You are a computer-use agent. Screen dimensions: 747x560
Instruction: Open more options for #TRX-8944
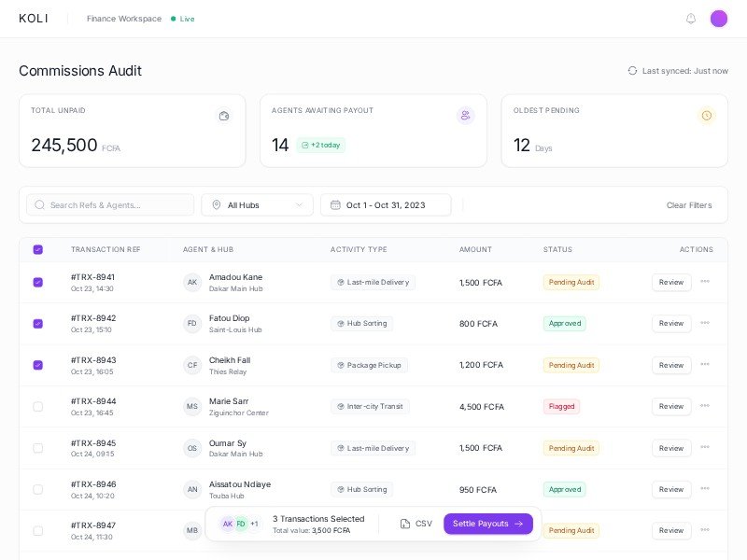[705, 406]
